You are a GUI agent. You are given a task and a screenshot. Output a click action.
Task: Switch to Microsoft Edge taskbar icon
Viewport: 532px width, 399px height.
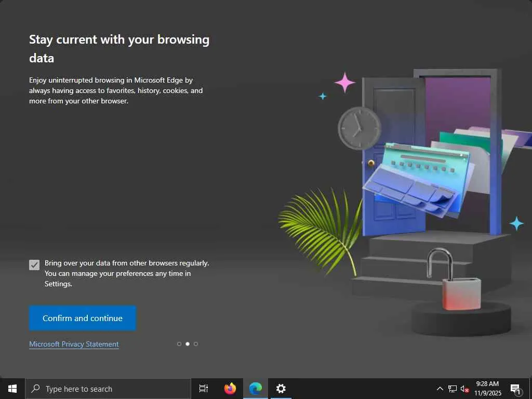[x=256, y=389]
